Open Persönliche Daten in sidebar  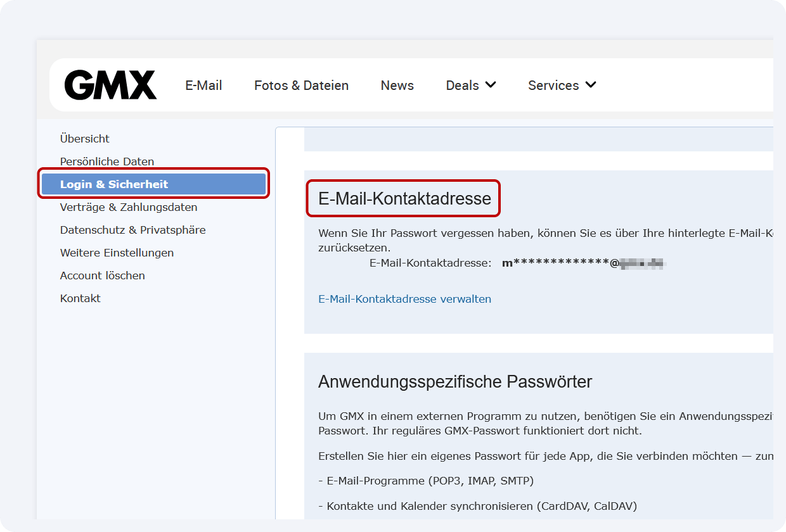point(107,161)
